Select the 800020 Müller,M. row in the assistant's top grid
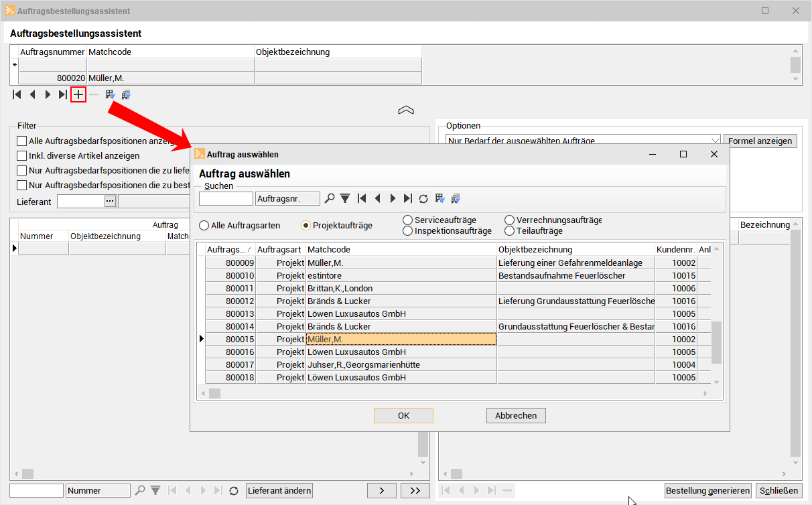 point(220,78)
